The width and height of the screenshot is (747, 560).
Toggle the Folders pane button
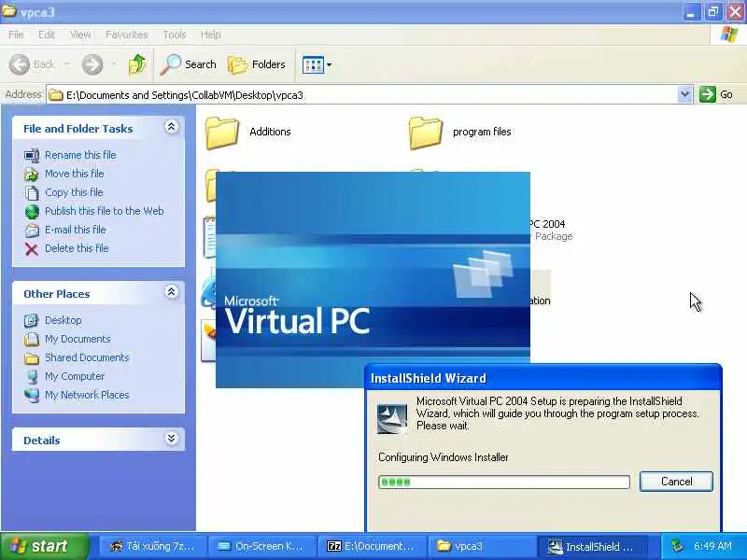256,64
